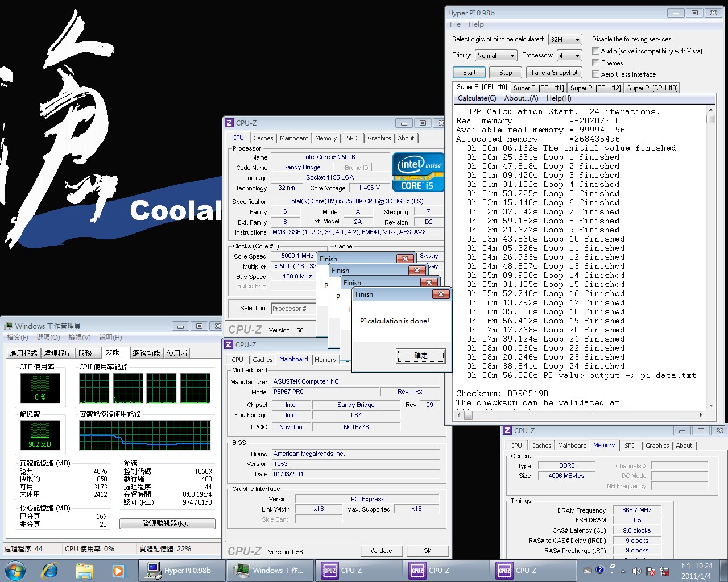Click the P8P67 PRO model field
728x582 pixels.
tap(325, 392)
